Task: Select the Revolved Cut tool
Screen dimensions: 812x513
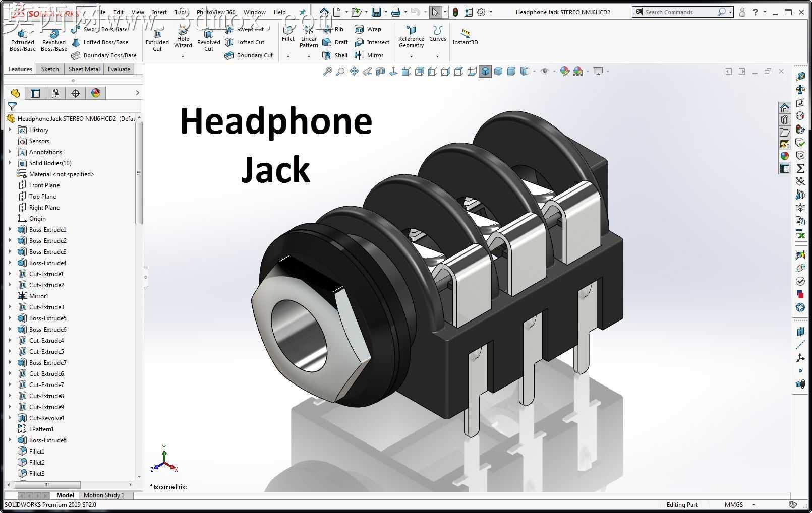Action: [209, 40]
